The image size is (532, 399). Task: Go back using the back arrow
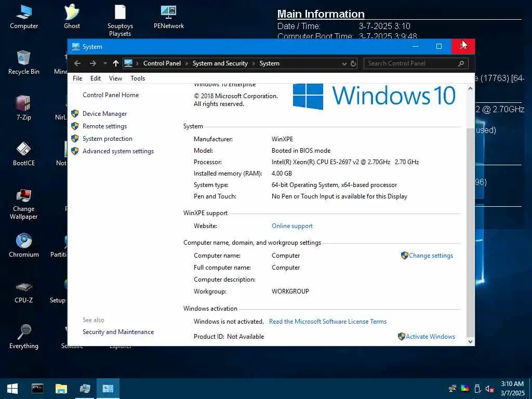(77, 63)
